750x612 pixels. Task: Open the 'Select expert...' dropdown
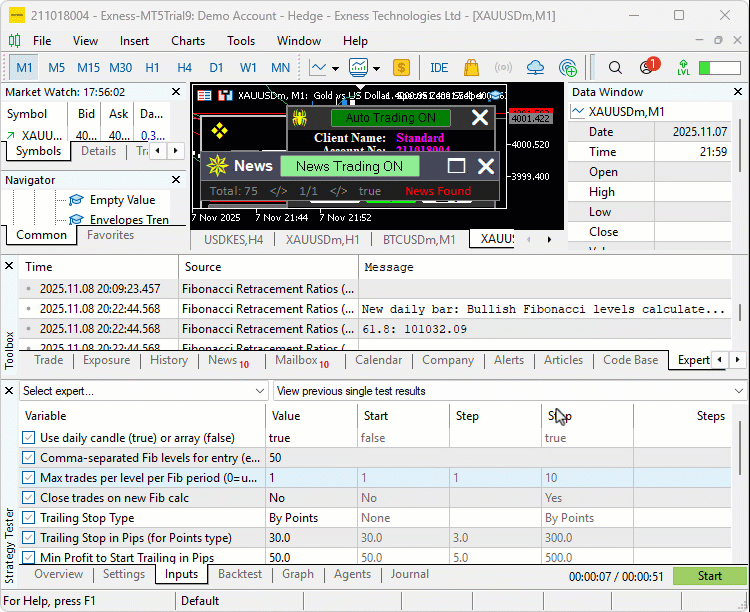tap(143, 391)
